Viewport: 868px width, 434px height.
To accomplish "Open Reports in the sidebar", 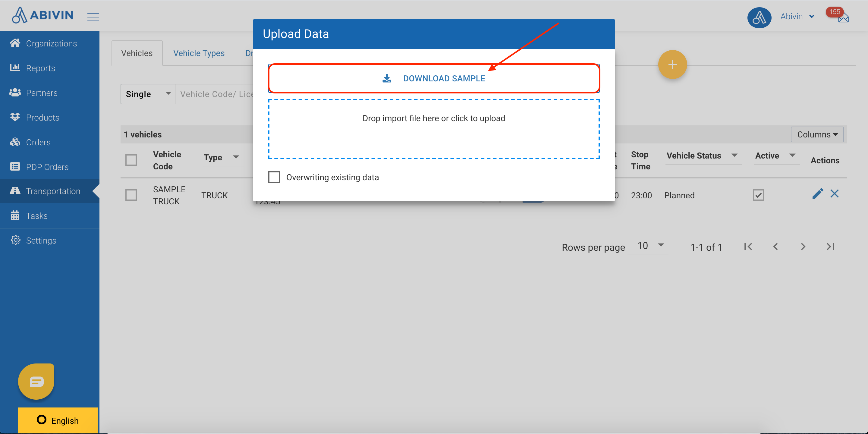I will [x=40, y=68].
